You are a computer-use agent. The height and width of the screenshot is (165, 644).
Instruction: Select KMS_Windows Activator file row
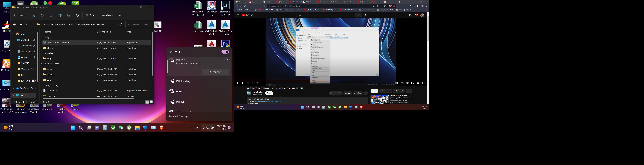(x=59, y=43)
